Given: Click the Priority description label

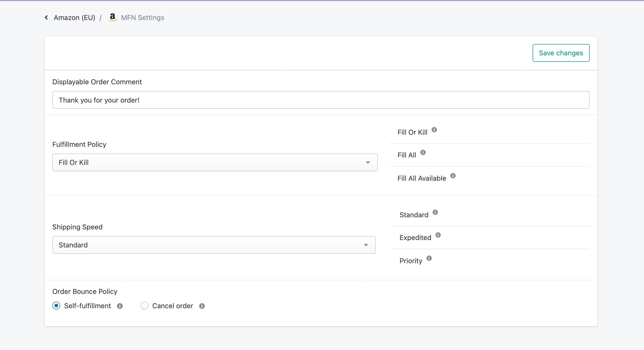Looking at the screenshot, I should coord(411,261).
